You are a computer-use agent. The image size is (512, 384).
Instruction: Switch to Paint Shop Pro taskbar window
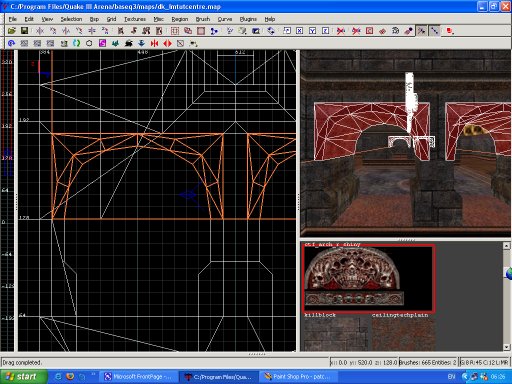tap(298, 377)
